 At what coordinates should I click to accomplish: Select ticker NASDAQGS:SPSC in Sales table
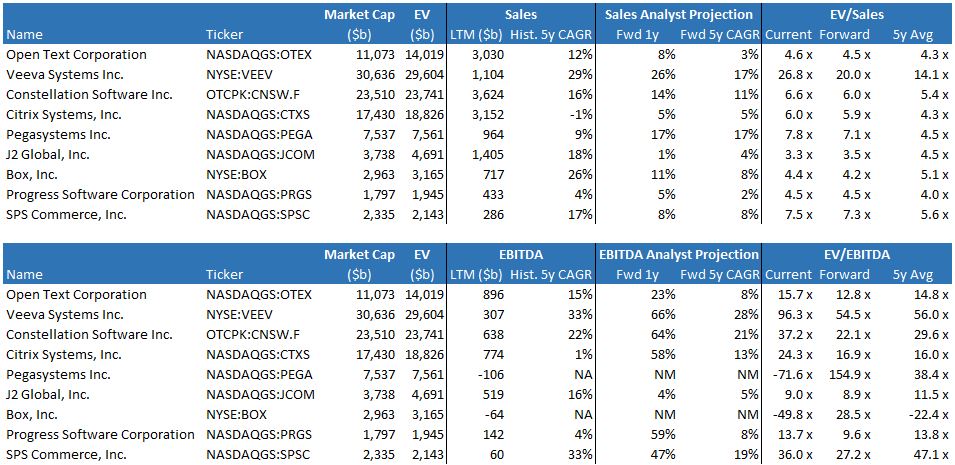[258, 215]
